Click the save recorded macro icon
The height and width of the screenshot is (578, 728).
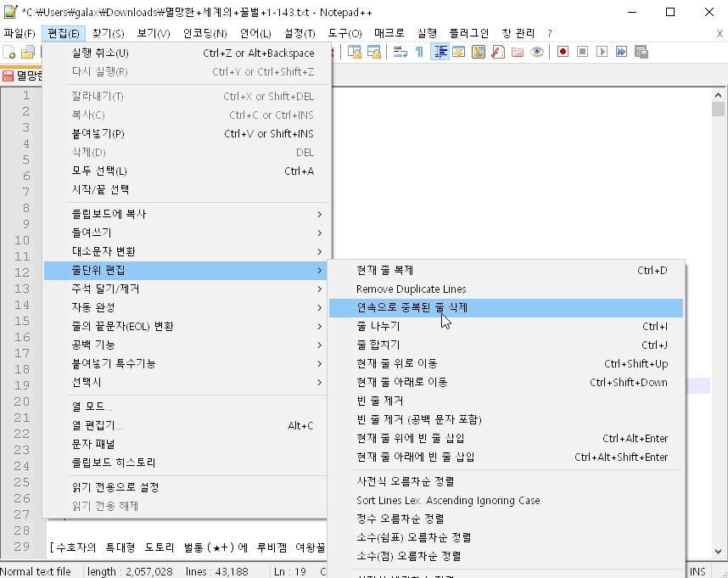click(641, 52)
